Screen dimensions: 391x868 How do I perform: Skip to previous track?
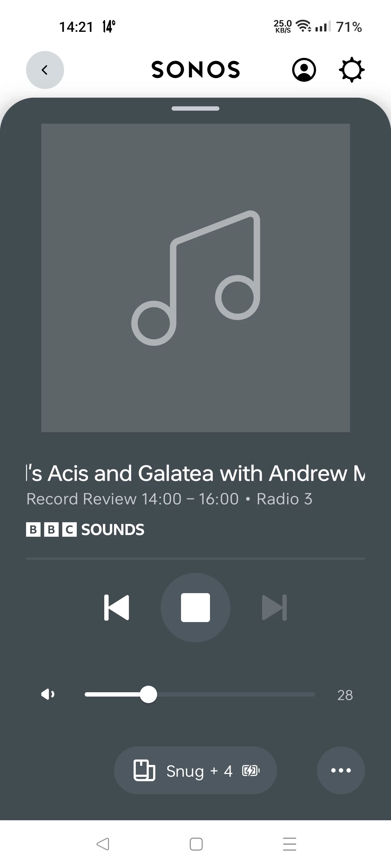(x=117, y=608)
